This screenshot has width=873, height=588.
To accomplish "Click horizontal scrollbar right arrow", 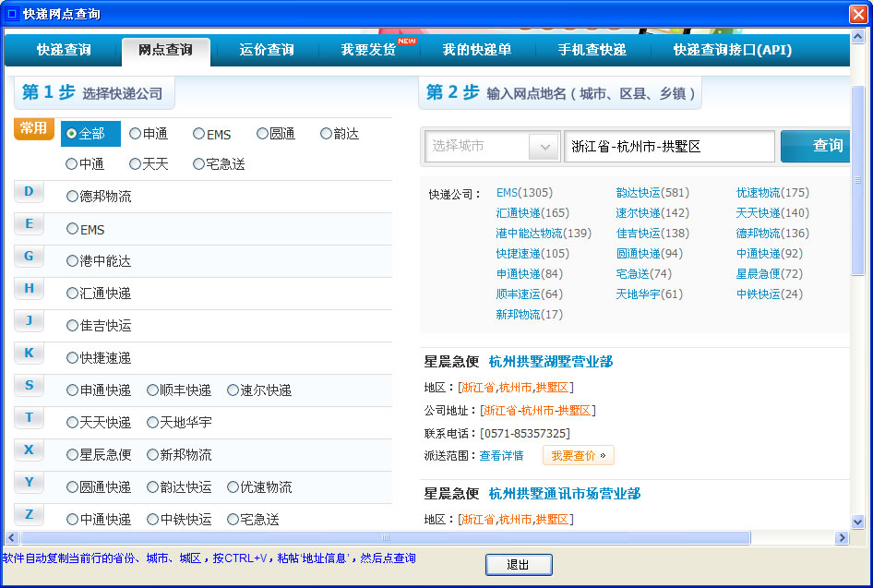I will (x=842, y=537).
